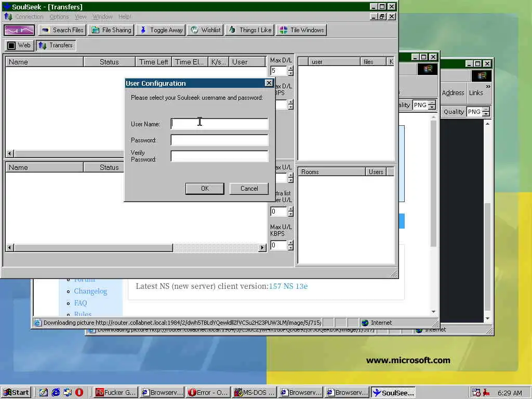
Task: Launch Internet Explorer from quick launch
Action: coord(55,393)
